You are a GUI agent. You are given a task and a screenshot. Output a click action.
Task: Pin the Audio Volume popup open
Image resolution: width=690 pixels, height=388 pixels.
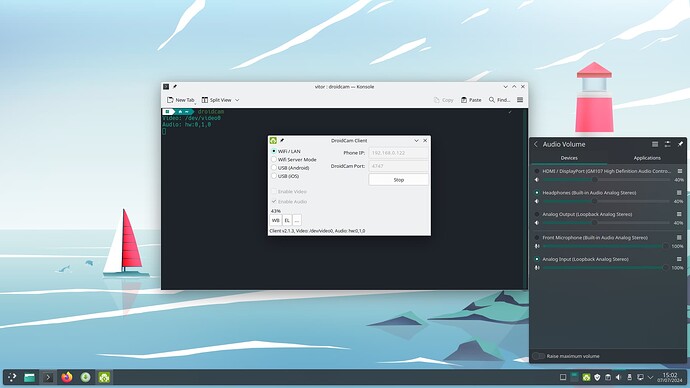point(680,144)
